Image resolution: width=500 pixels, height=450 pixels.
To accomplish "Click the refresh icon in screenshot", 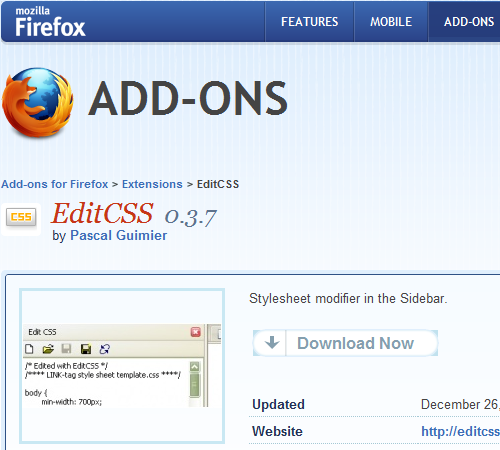I will 105,349.
